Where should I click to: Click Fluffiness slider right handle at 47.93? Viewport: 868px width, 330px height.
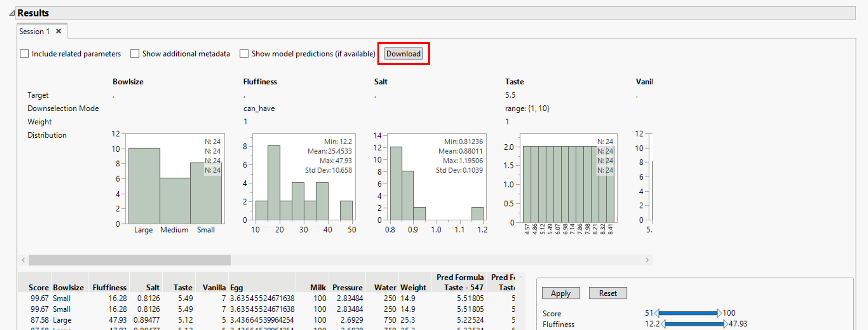pyautogui.click(x=725, y=324)
